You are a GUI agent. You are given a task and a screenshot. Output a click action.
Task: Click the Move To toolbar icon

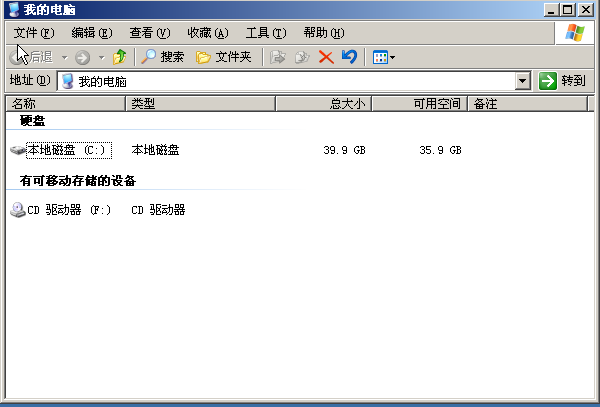(x=278, y=57)
